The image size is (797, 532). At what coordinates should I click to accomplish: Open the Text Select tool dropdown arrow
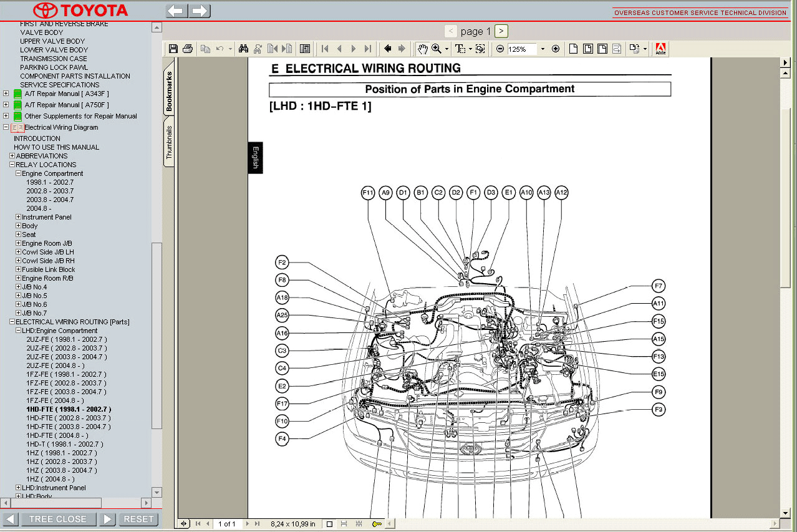tap(470, 49)
